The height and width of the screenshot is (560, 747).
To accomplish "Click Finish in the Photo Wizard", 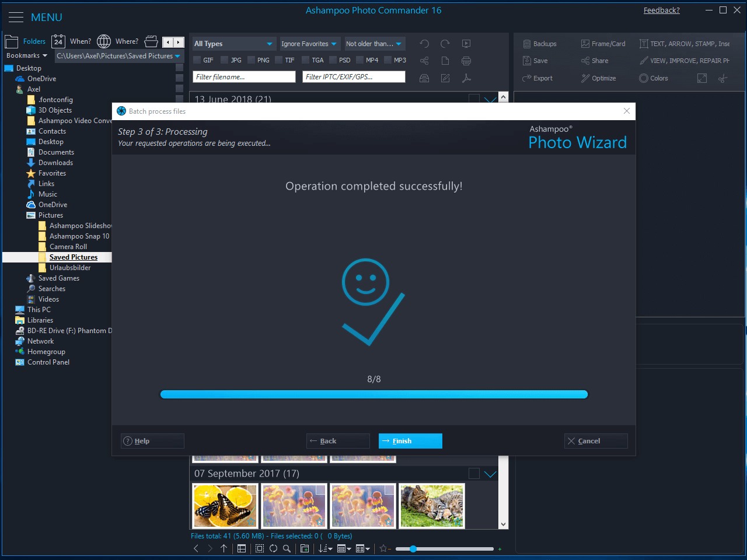I will coord(410,441).
